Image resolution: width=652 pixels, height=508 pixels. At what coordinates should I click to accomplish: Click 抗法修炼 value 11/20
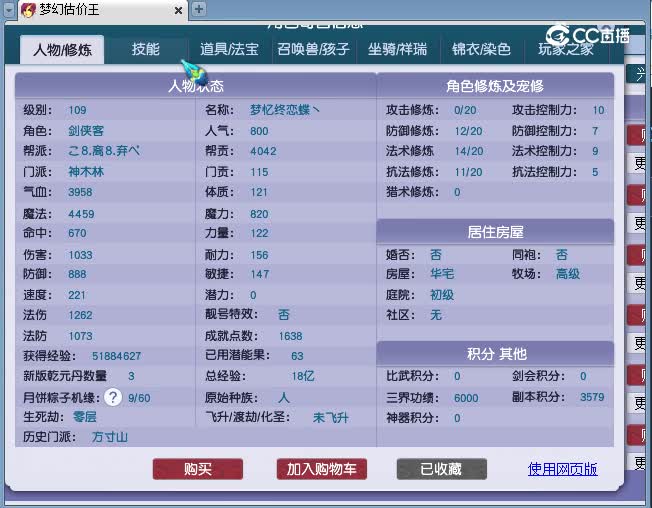click(x=468, y=172)
